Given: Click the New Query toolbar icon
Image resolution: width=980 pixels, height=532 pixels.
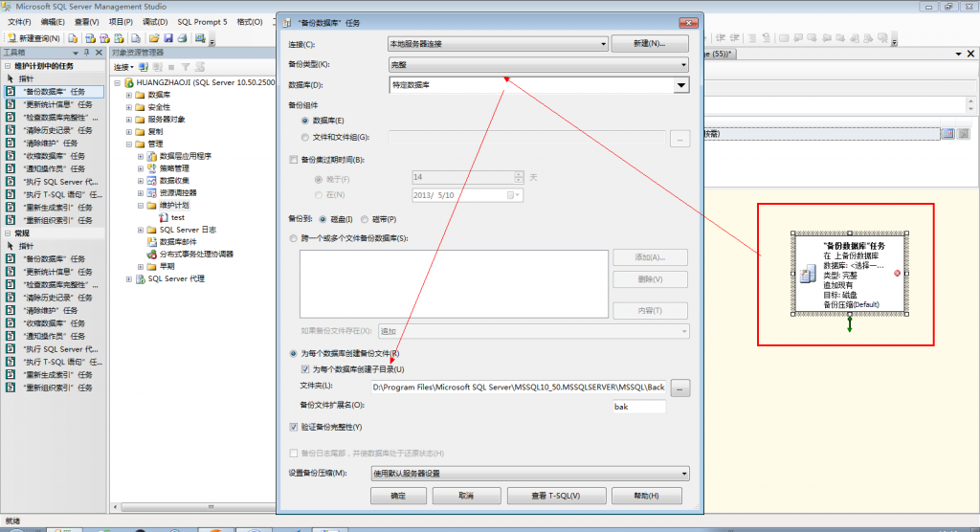Looking at the screenshot, I should (x=11, y=39).
